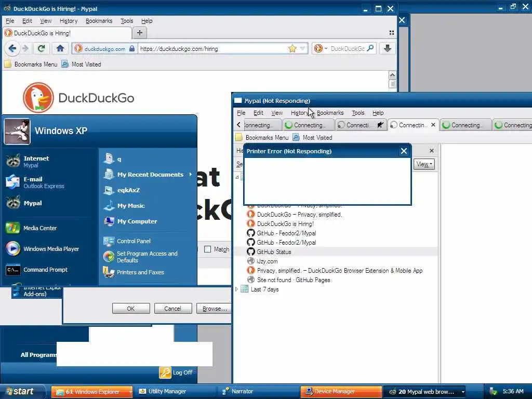The image size is (532, 399).
Task: Click the forward arrow in navigation toolbar
Action: (x=25, y=48)
